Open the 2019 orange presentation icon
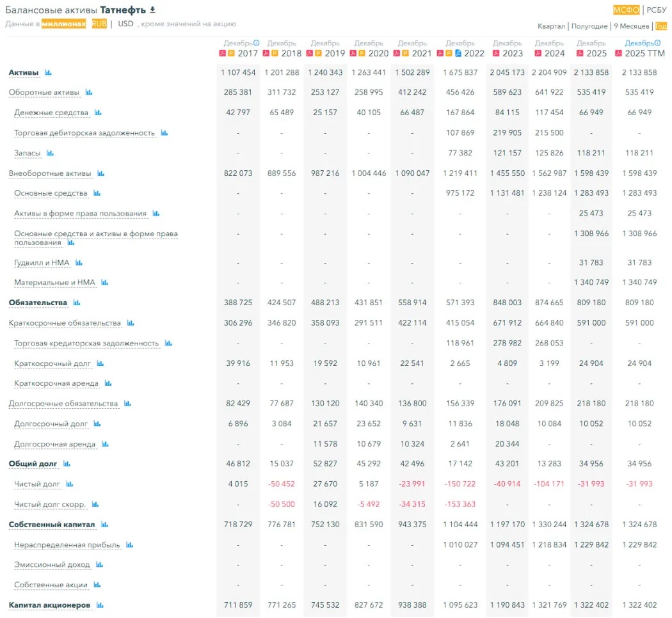Viewport: 672px width, 618px height. [317, 54]
